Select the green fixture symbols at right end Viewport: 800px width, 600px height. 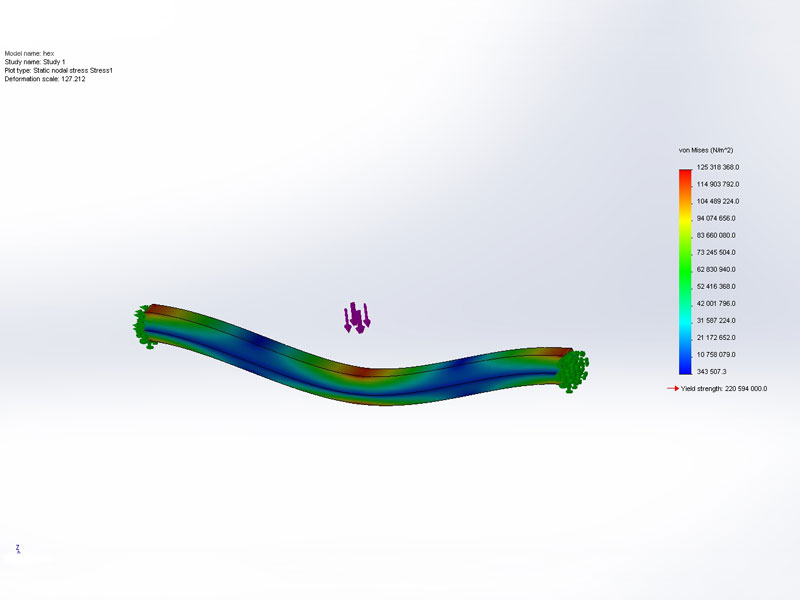(x=573, y=369)
